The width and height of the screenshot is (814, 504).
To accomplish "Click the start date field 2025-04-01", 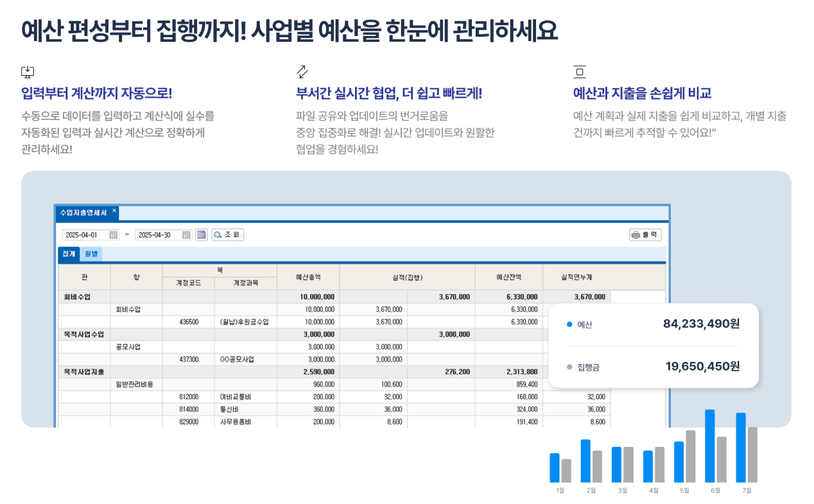I will coord(86,235).
